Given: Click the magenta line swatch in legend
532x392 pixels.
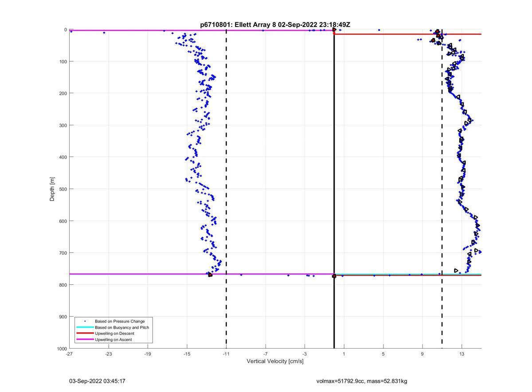Looking at the screenshot, I should click(85, 340).
